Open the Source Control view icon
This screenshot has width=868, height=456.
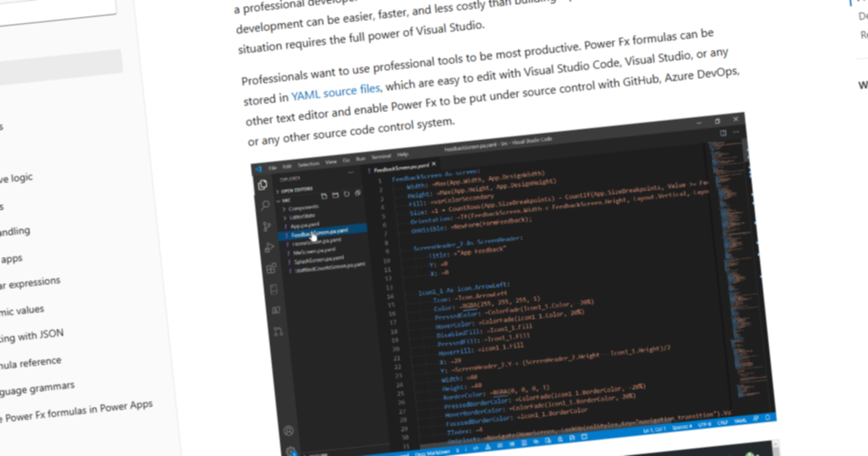coord(267,227)
